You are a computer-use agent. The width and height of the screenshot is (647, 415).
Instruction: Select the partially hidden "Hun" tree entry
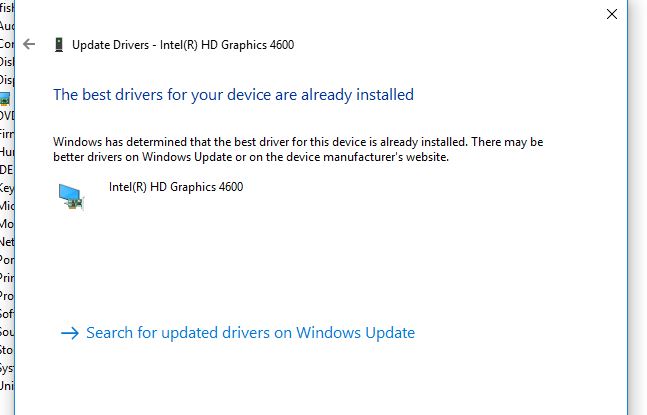pyautogui.click(x=6, y=152)
